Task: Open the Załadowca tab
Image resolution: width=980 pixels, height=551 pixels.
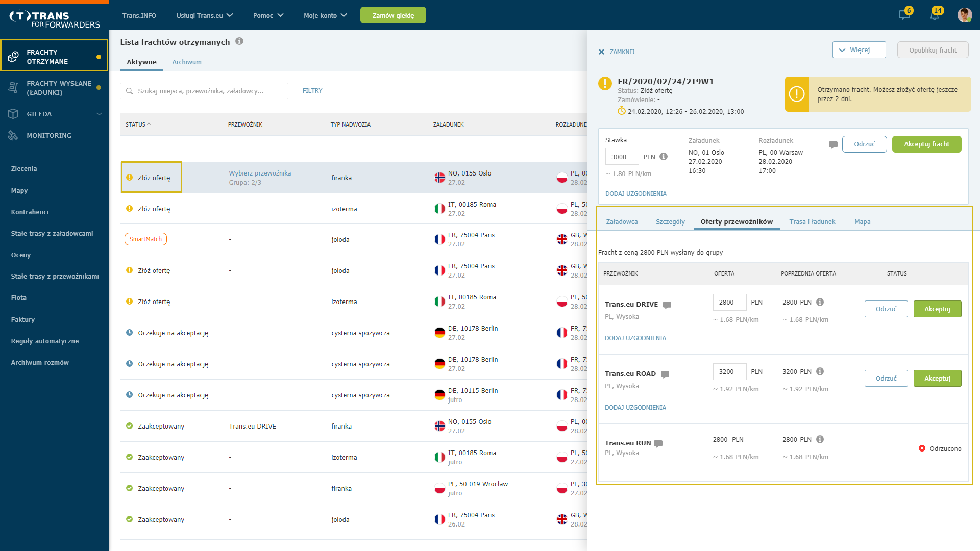Action: coord(622,221)
